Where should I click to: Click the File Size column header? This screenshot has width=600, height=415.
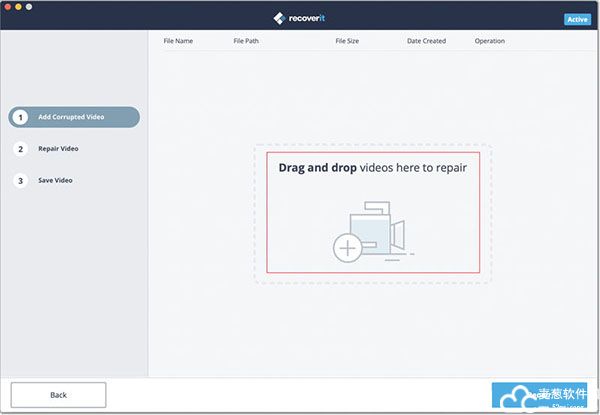[347, 41]
